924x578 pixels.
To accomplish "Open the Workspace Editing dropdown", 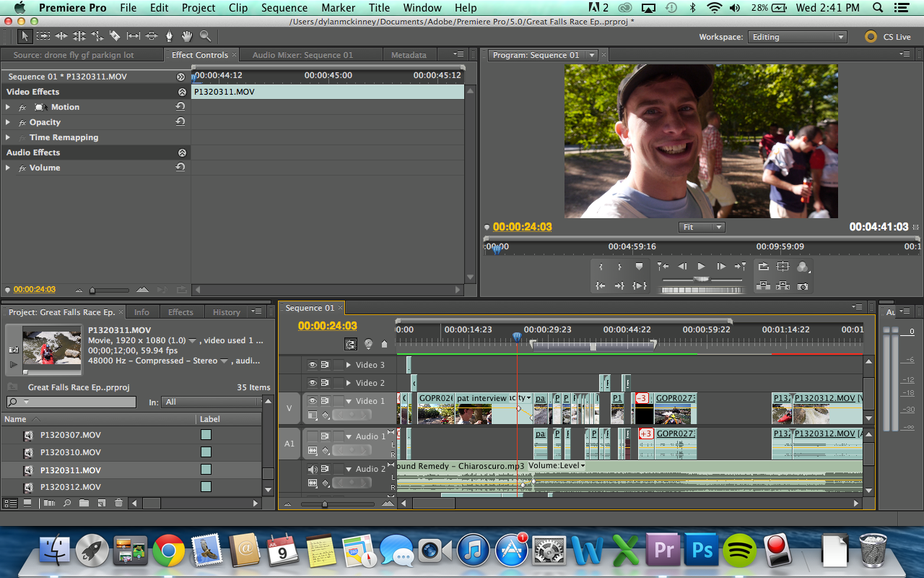I will click(x=797, y=37).
